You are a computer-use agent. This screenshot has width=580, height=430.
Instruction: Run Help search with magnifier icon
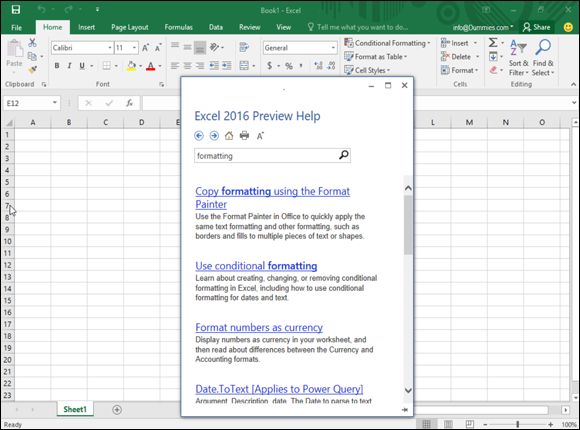pyautogui.click(x=344, y=155)
